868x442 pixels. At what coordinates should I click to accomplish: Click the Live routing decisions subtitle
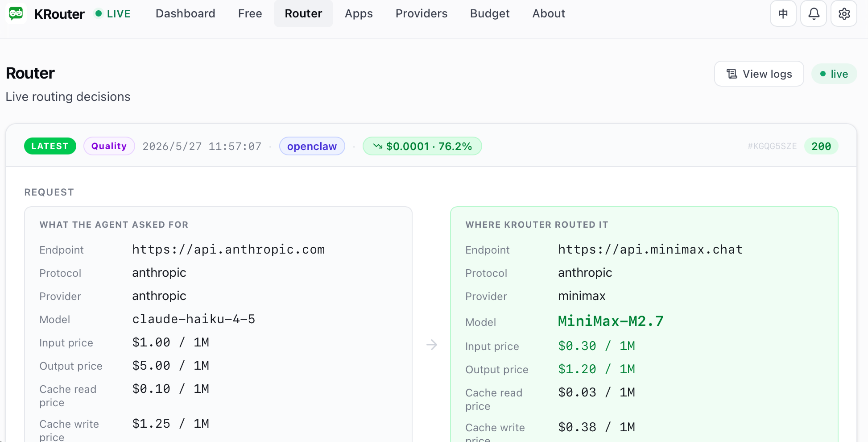pyautogui.click(x=68, y=96)
